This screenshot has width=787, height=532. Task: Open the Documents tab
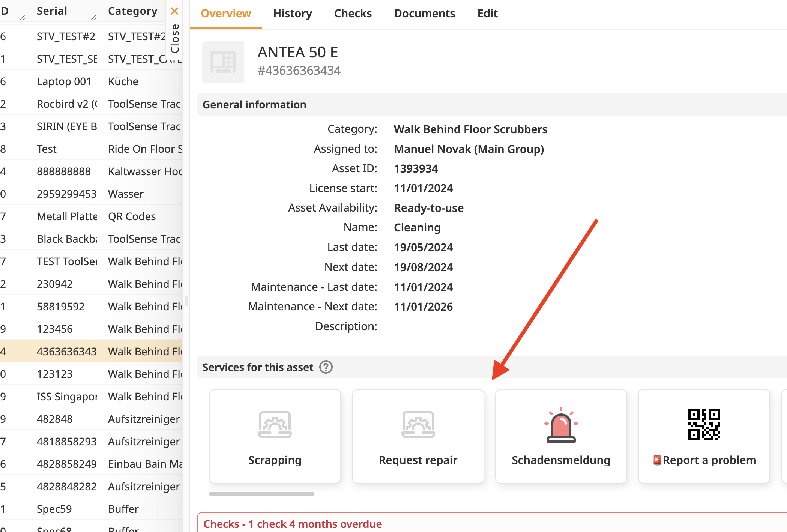[x=424, y=14]
